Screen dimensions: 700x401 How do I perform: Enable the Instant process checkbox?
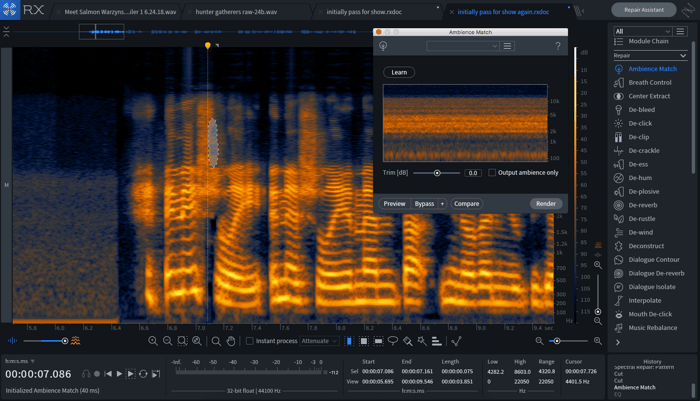click(250, 341)
